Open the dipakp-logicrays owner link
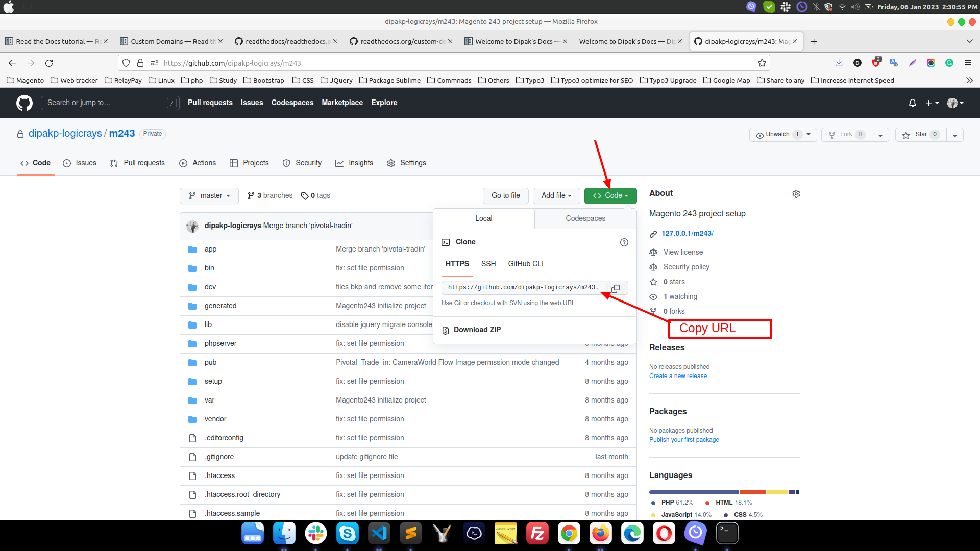 65,134
